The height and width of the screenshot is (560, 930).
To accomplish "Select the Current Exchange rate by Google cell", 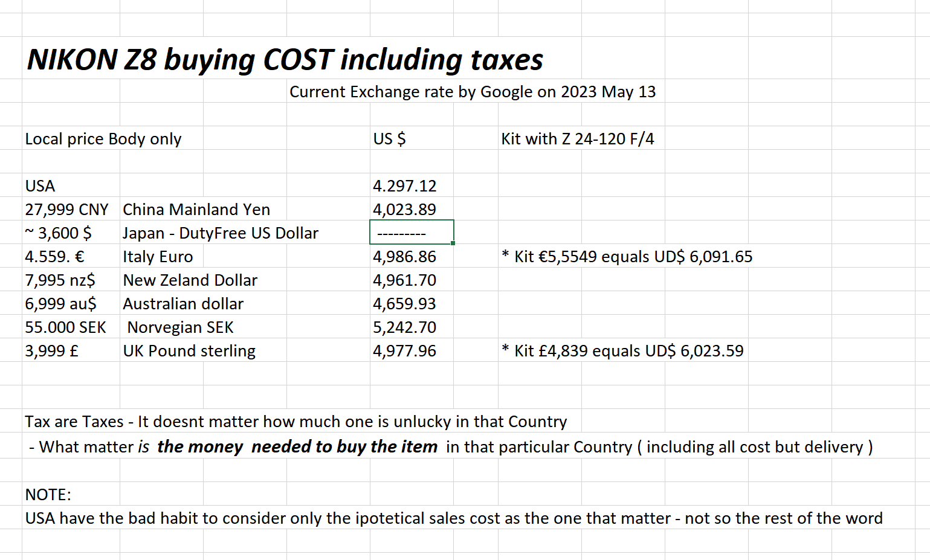I will 472,92.
